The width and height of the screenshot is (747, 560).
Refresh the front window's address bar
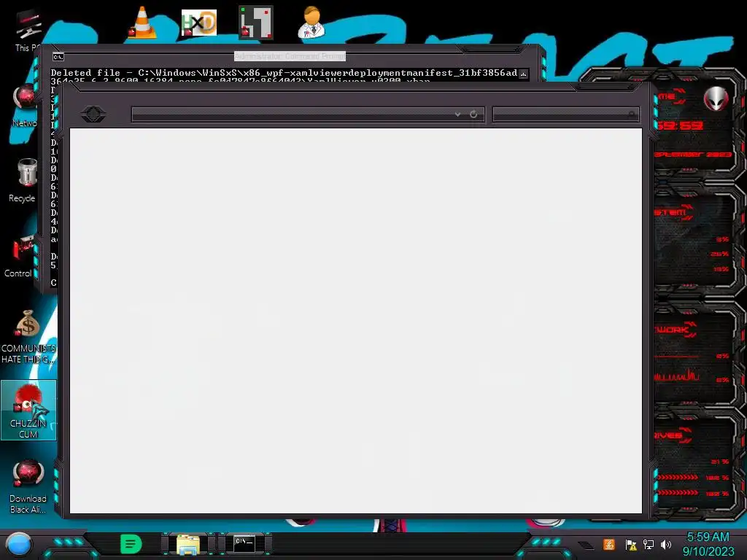pos(473,114)
